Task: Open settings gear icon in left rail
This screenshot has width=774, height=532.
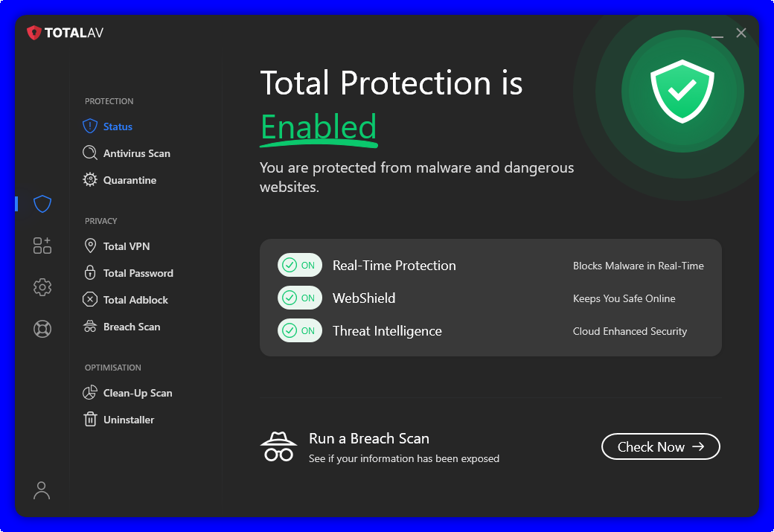Action: (42, 287)
